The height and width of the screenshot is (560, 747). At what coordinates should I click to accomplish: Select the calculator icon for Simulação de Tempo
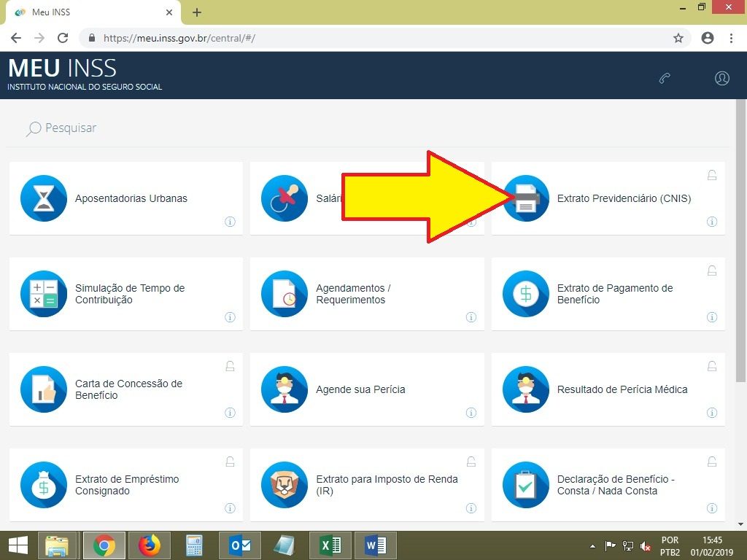[44, 294]
